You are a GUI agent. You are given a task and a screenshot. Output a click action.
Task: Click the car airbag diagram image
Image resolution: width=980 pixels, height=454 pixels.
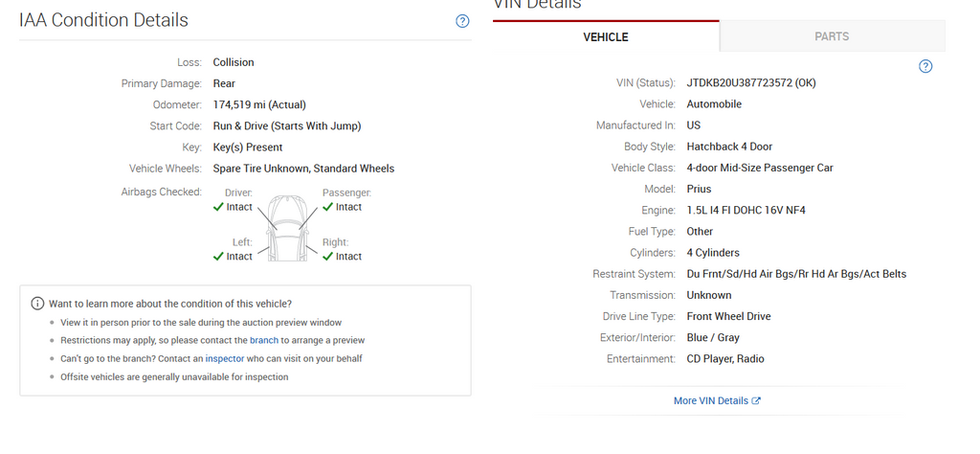click(x=287, y=228)
